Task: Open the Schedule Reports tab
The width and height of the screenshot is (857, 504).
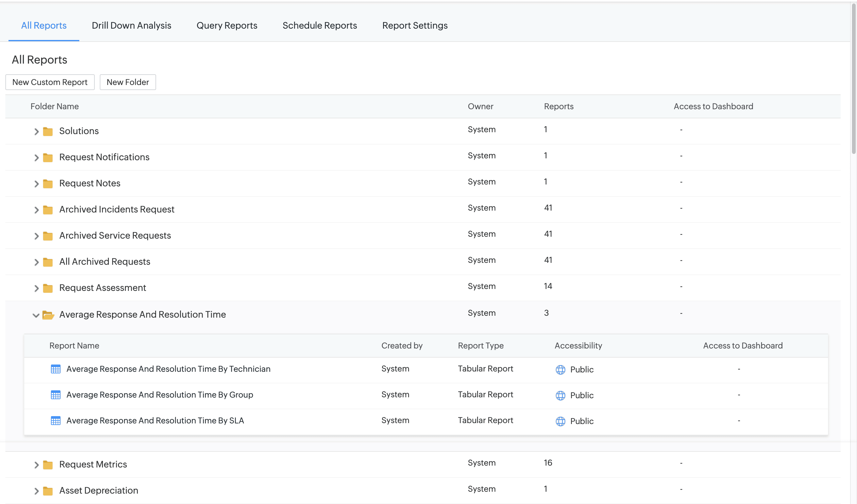Action: pyautogui.click(x=319, y=25)
